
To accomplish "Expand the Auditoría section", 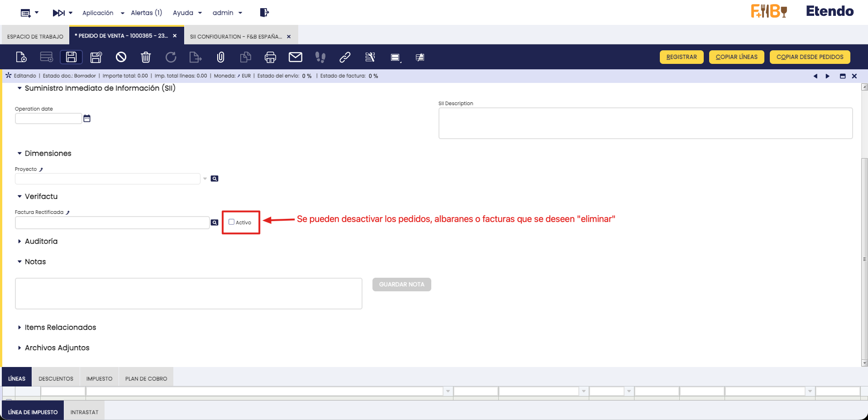I will (41, 241).
